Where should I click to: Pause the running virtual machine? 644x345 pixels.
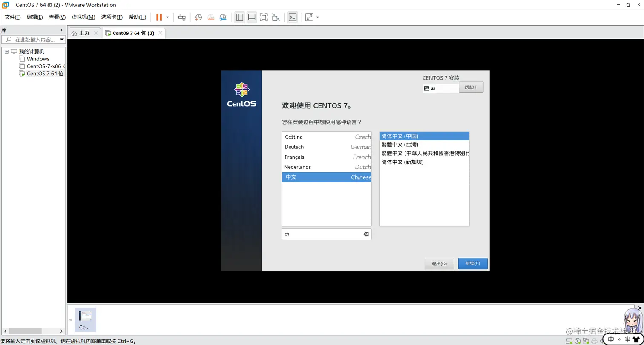point(159,17)
